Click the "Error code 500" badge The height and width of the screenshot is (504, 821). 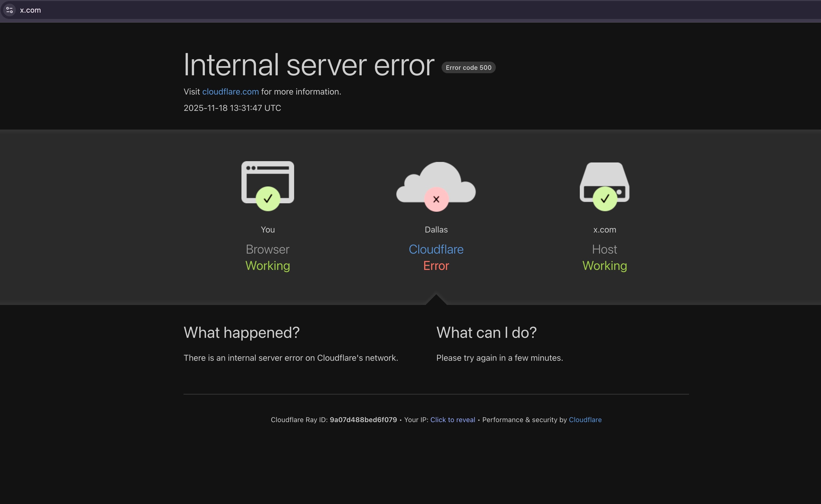click(x=468, y=67)
